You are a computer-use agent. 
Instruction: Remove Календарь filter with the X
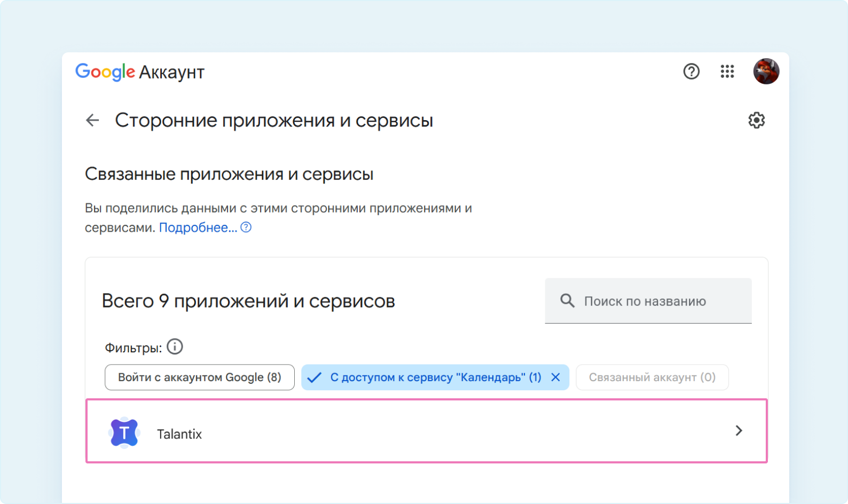[555, 377]
